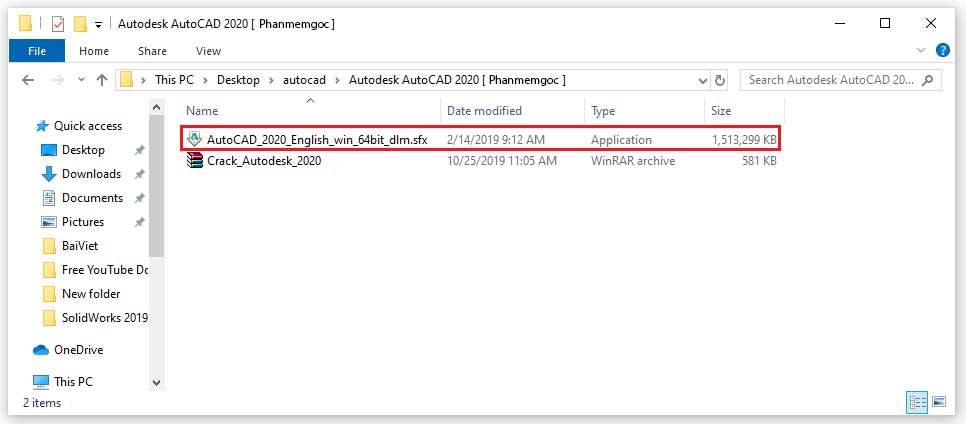Viewport: 966px width, 424px height.
Task: Sort by the Date modified column header
Action: (x=484, y=111)
